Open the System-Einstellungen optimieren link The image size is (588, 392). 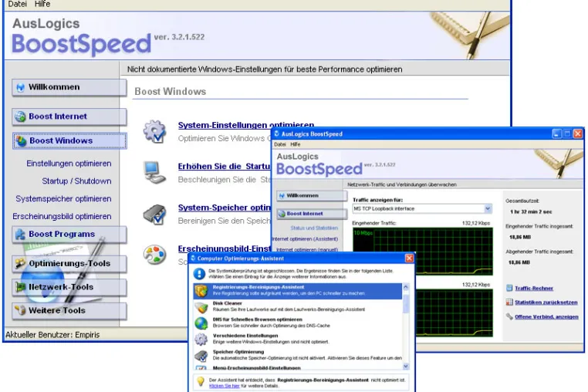point(246,125)
